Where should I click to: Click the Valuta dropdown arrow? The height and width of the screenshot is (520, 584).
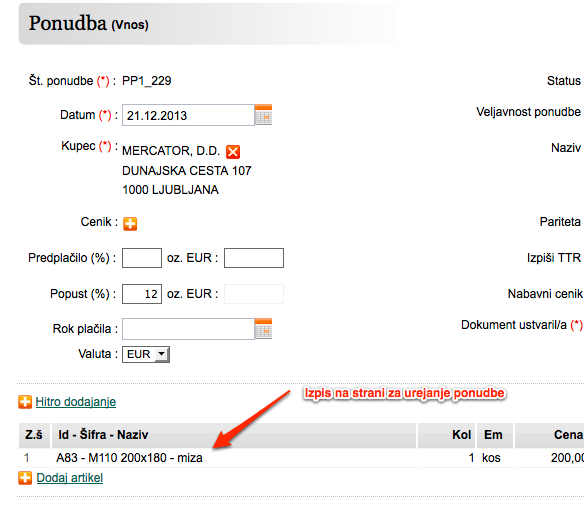(x=162, y=354)
